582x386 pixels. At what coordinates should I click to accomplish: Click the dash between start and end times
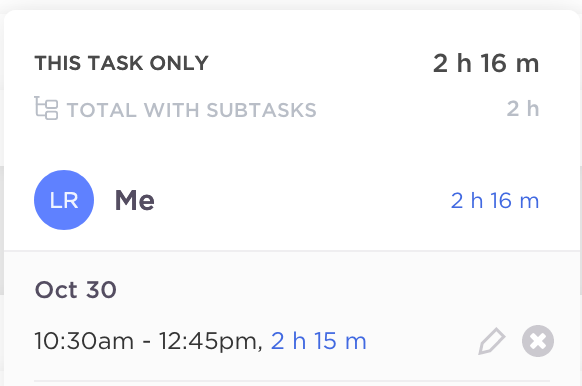pyautogui.click(x=147, y=342)
